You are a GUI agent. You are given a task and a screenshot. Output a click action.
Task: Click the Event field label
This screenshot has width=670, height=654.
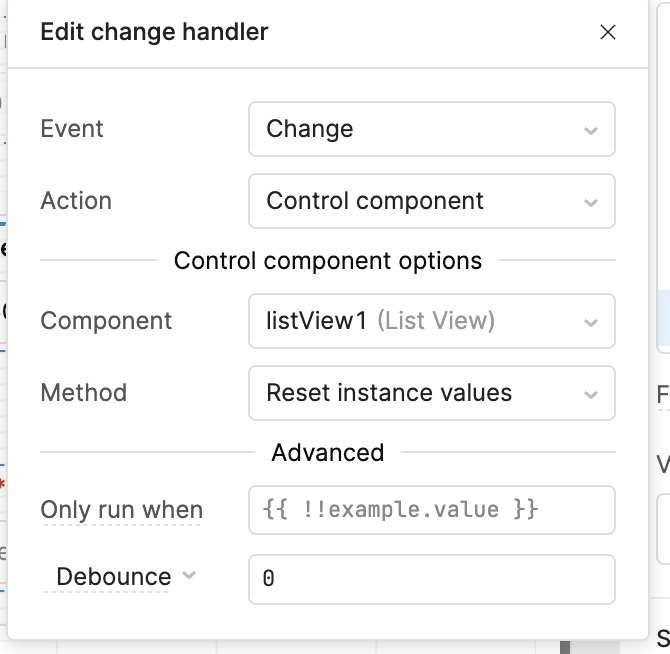tap(72, 129)
